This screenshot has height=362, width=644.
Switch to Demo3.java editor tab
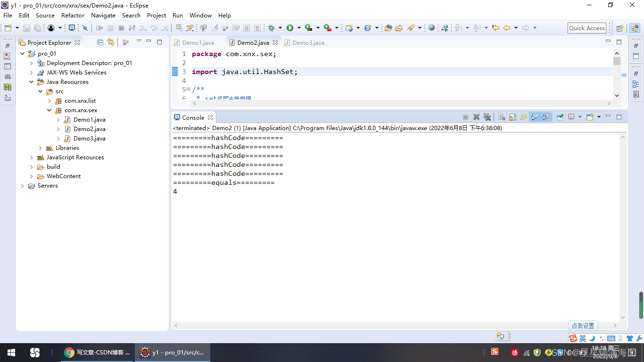tap(308, 42)
